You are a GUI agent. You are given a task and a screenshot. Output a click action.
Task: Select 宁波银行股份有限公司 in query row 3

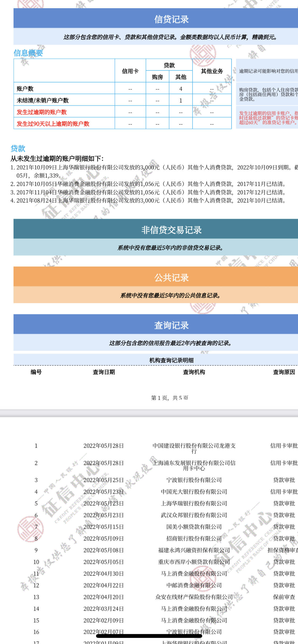click(x=194, y=480)
